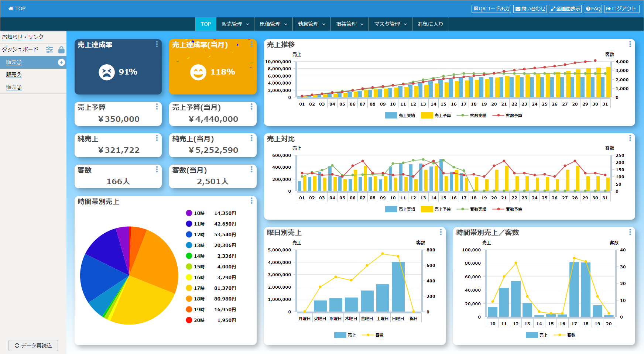Image resolution: width=644 pixels, height=354 pixels.
Task: Switch to the 販売② sidebar tab
Action: click(14, 75)
